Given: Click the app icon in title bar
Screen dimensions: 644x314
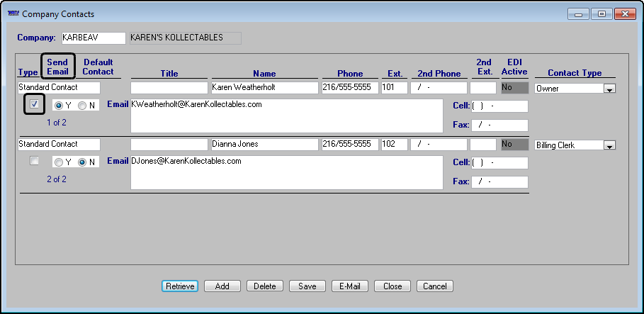Looking at the screenshot, I should (13, 13).
